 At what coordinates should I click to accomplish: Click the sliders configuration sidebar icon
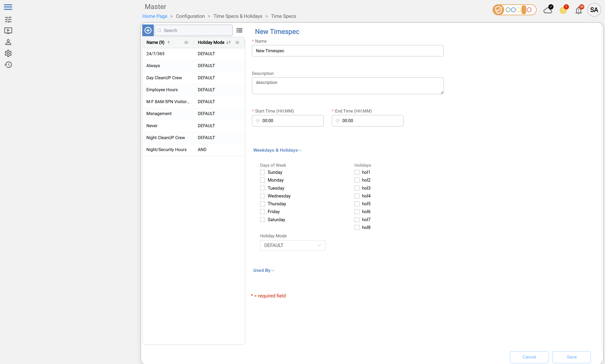pos(8,19)
